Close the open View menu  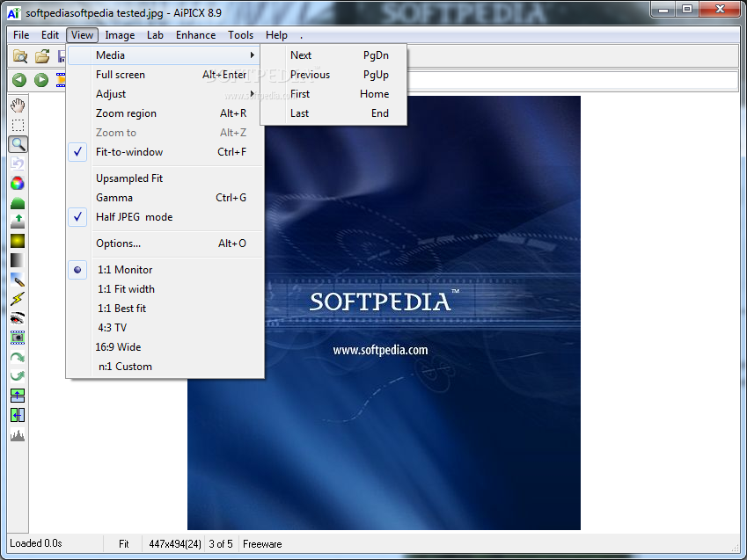pyautogui.click(x=82, y=35)
